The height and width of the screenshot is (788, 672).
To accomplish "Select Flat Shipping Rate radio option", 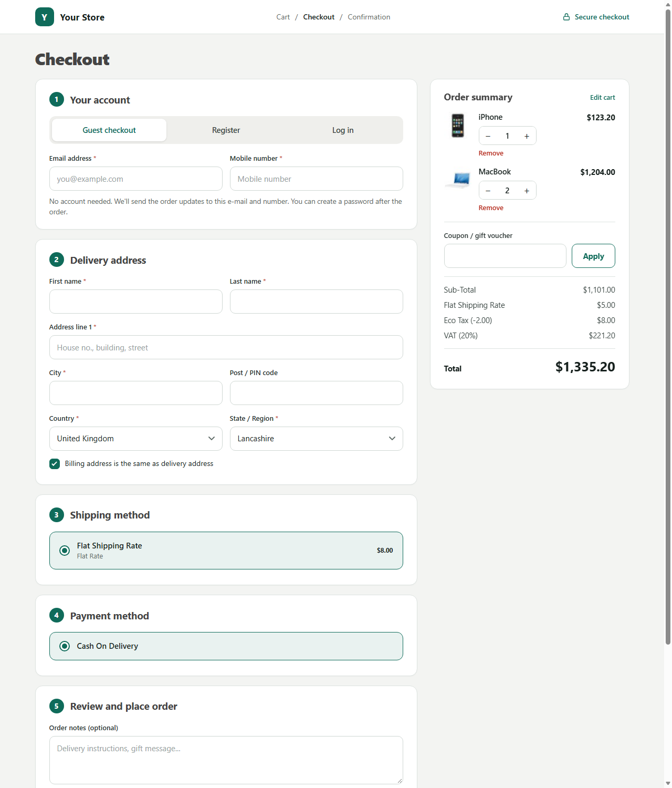I will pos(65,551).
